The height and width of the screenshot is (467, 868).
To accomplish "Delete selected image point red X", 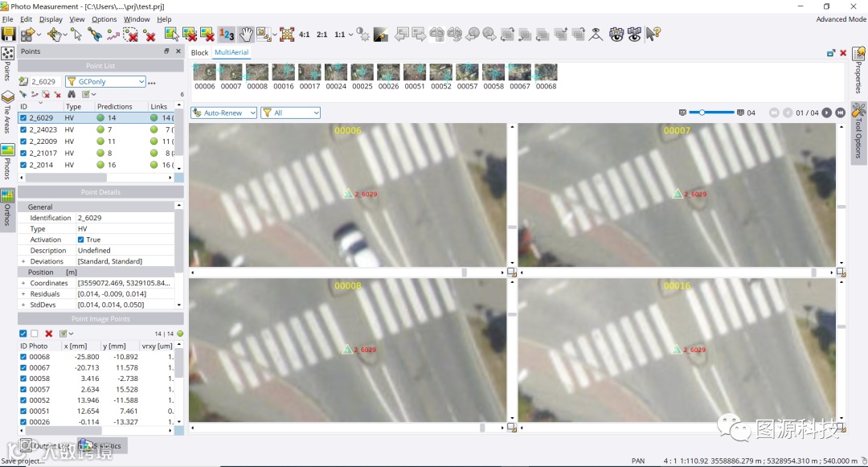I will click(49, 334).
